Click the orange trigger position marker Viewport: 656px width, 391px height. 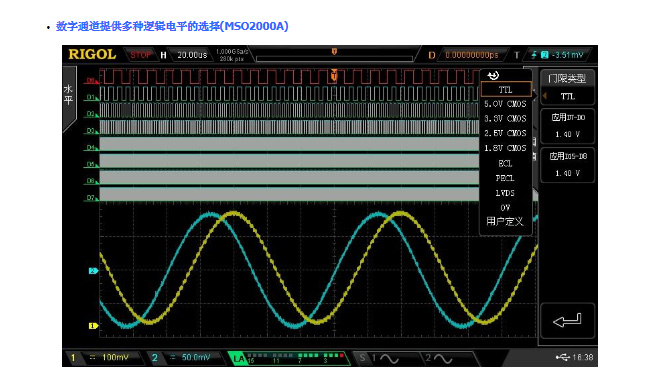334,76
